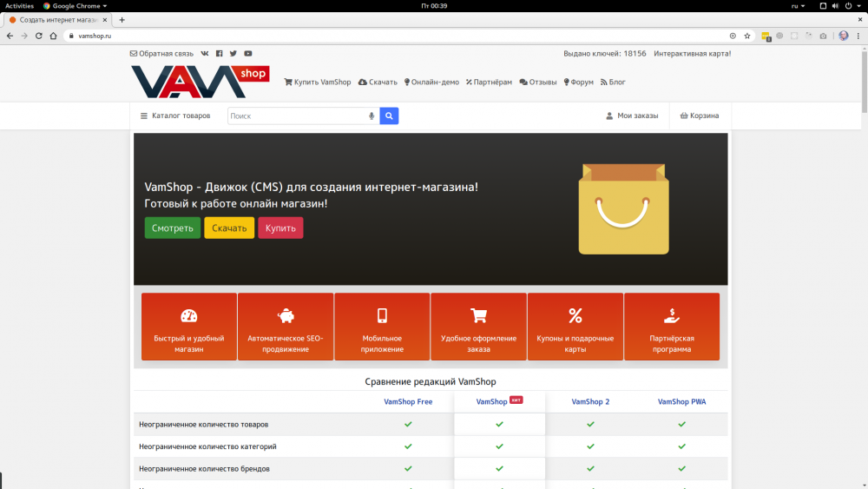This screenshot has height=489, width=868.
Task: Open the Онлайн-демо menu item
Action: tap(431, 82)
